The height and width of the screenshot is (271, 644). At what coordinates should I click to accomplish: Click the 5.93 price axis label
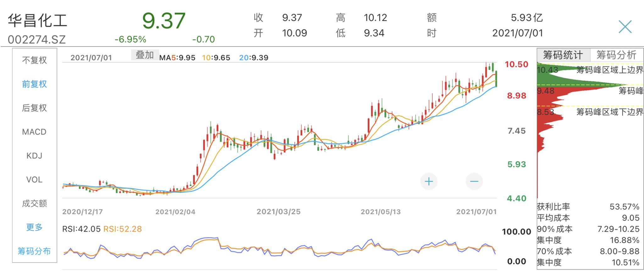516,164
